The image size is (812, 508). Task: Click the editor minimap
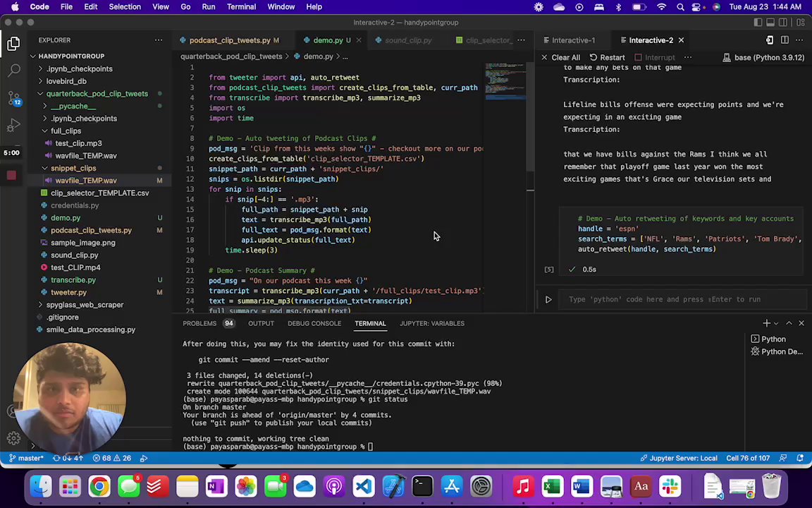[505, 83]
